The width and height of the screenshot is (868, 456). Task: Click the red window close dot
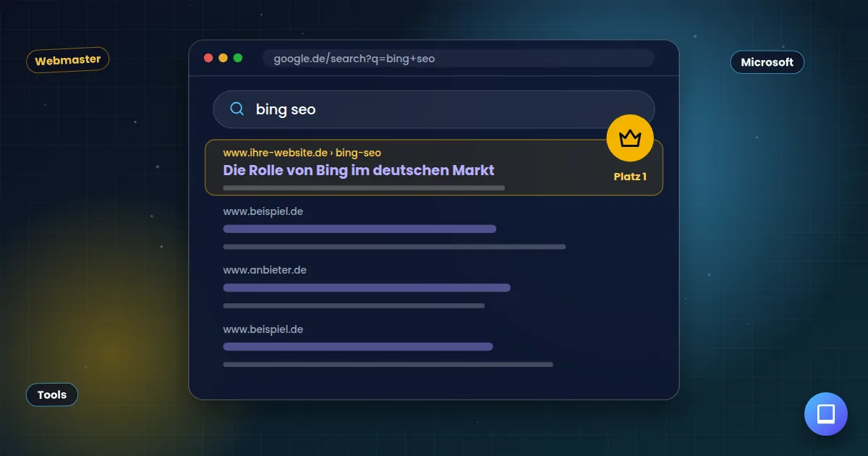coord(208,58)
